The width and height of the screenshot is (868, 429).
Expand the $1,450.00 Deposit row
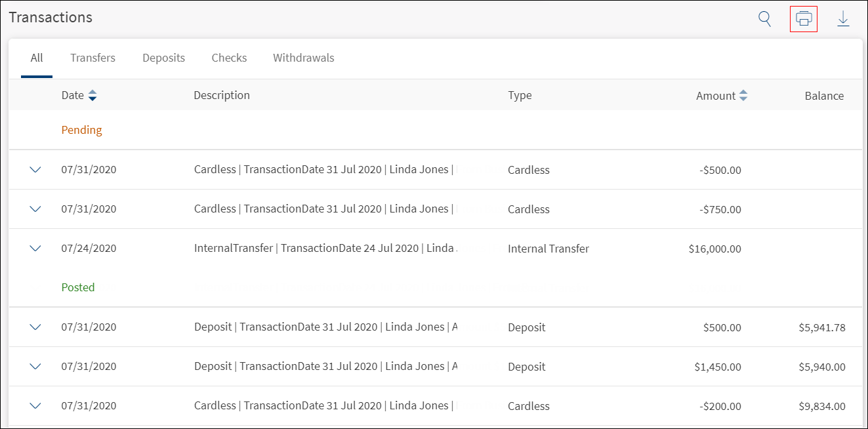click(35, 367)
